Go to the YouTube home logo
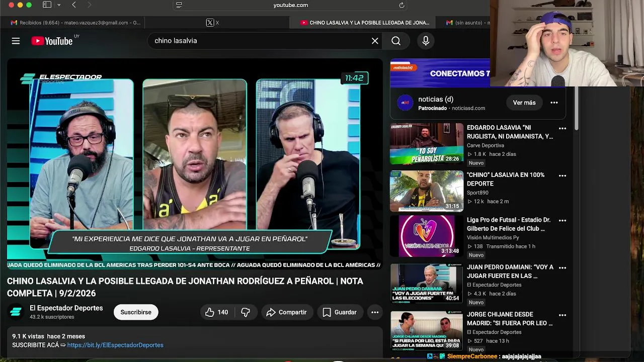644x362 pixels. [52, 41]
